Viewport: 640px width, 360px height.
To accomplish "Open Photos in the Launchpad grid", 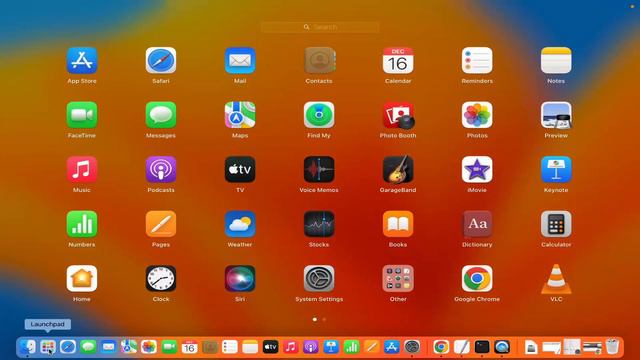I will pos(477,115).
